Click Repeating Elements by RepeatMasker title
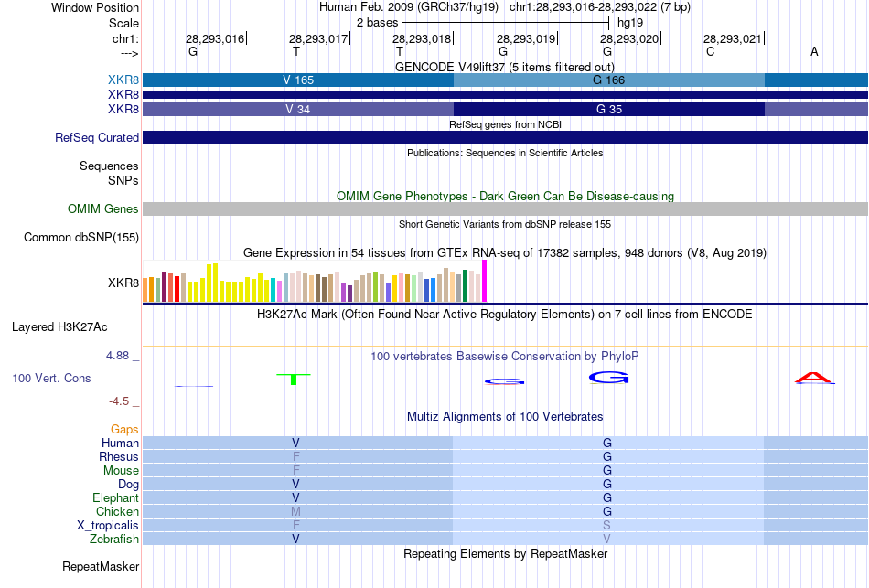The height and width of the screenshot is (588, 869). click(505, 553)
